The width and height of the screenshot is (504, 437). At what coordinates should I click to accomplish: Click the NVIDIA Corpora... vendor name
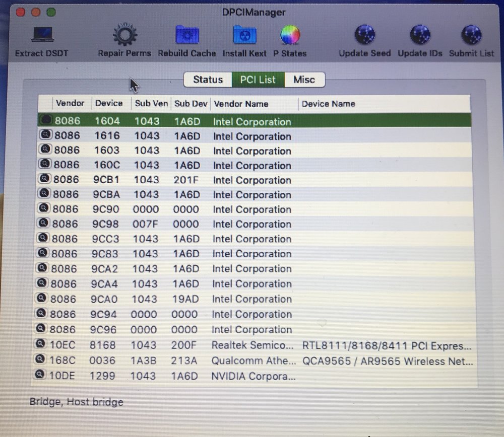254,376
